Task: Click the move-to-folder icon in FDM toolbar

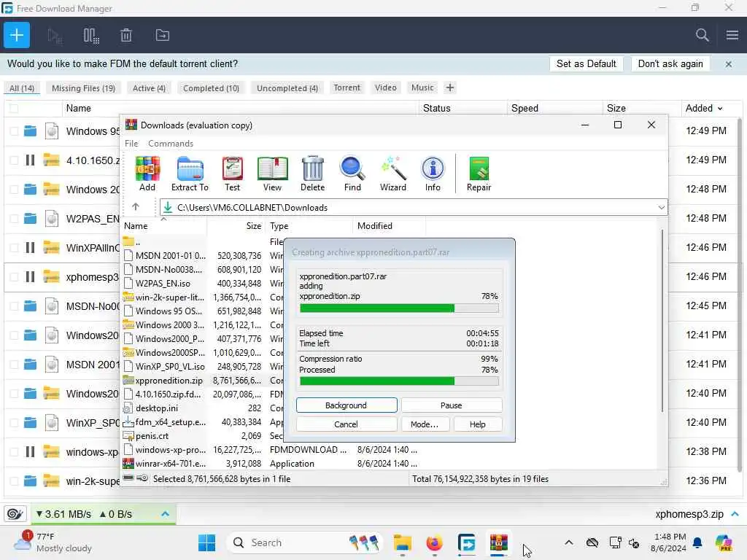Action: pos(163,35)
